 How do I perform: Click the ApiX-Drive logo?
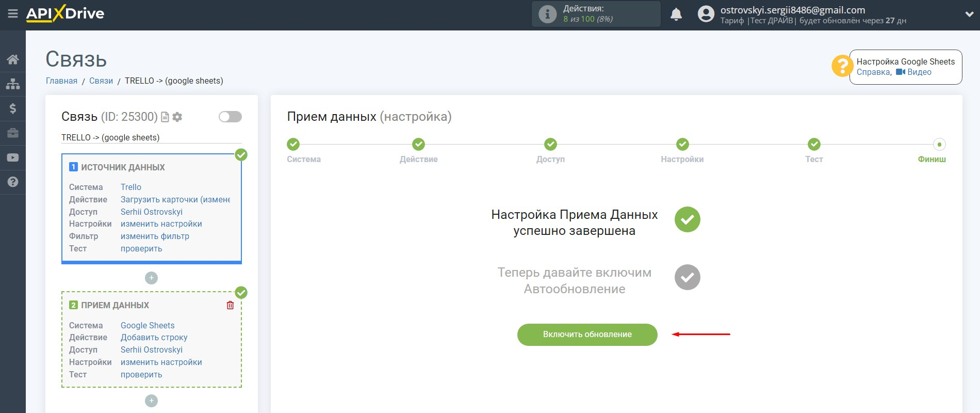point(65,13)
